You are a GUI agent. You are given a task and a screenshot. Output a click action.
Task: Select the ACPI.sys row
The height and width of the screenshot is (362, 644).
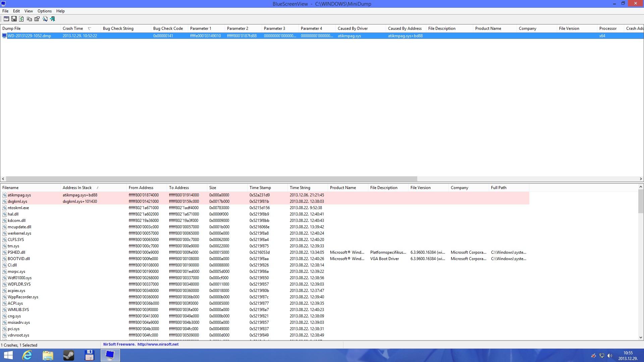coord(265,303)
